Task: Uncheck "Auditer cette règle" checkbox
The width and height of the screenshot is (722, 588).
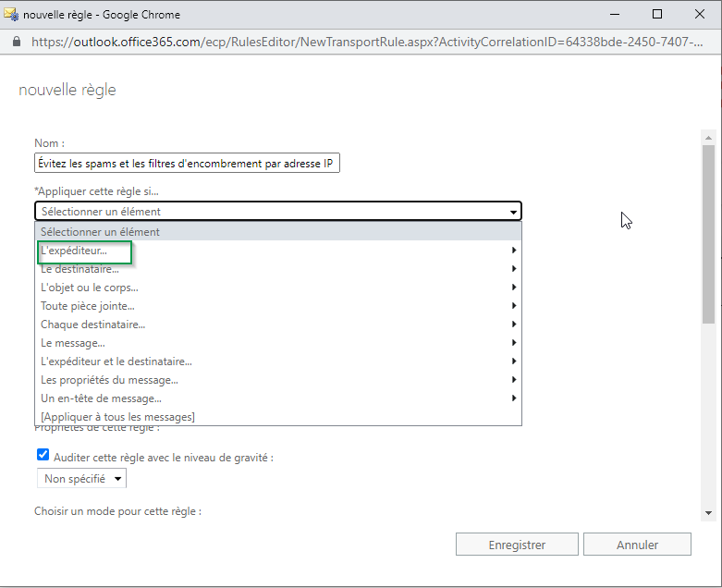Action: (x=43, y=455)
